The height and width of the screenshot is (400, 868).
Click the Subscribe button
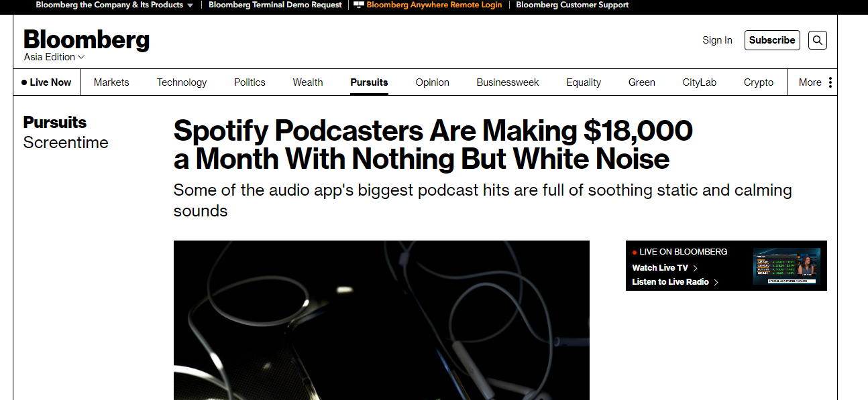pos(772,40)
